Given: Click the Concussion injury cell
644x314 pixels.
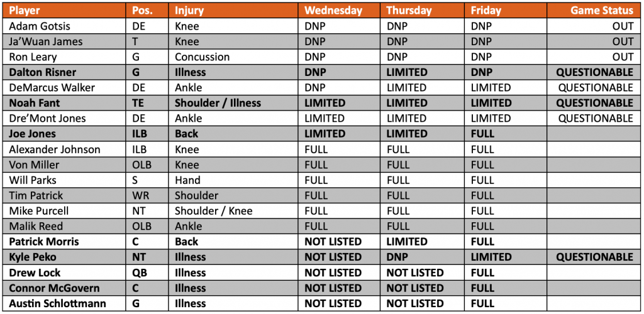Looking at the screenshot, I should coord(202,57).
